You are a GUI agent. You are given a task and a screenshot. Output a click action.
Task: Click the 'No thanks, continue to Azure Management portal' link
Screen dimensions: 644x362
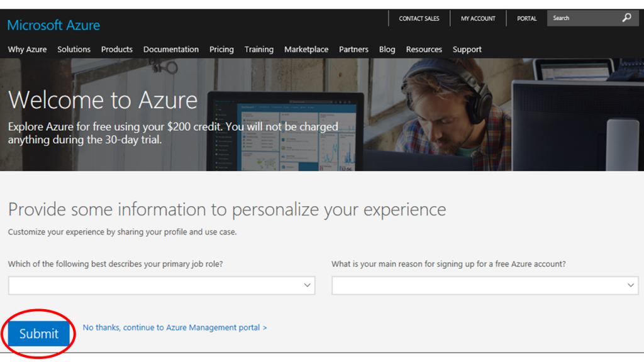point(174,327)
